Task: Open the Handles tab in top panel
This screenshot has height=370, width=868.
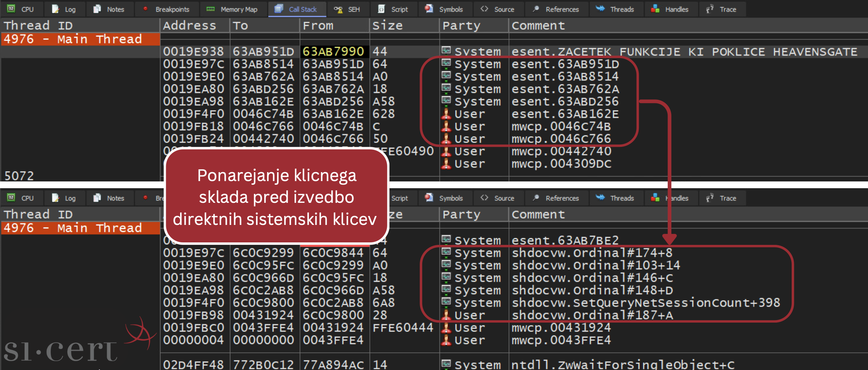Action: pos(670,9)
